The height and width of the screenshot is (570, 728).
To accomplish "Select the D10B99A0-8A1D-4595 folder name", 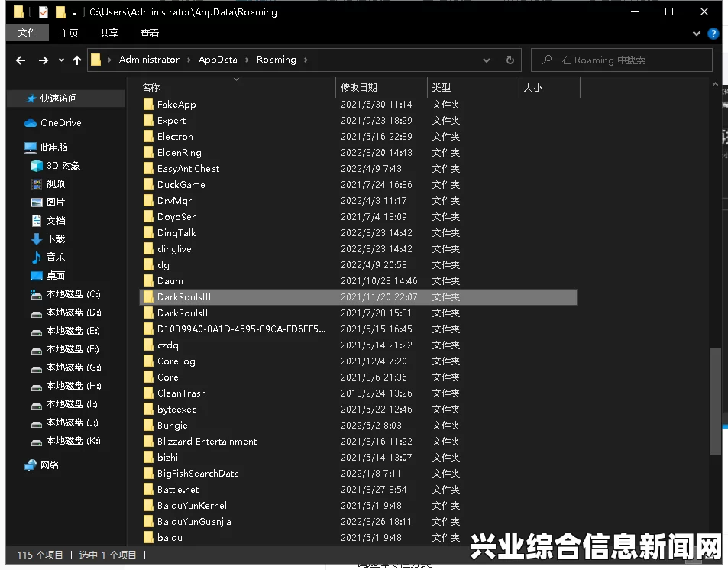I will (241, 329).
